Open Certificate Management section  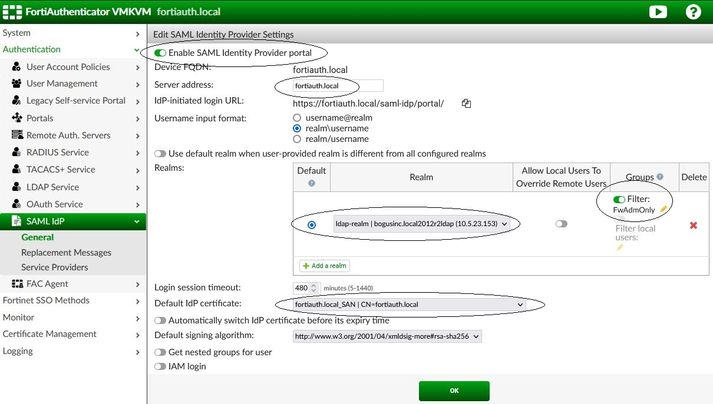point(49,334)
